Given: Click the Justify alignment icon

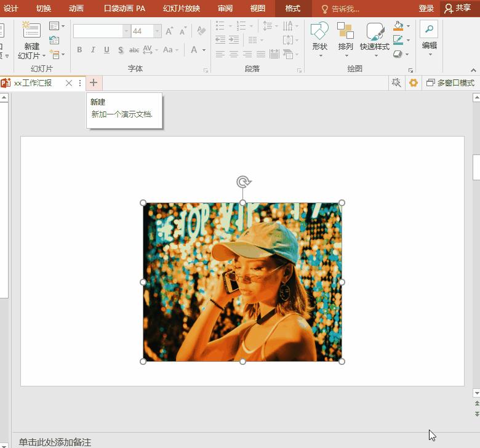Looking at the screenshot, I should tap(261, 55).
